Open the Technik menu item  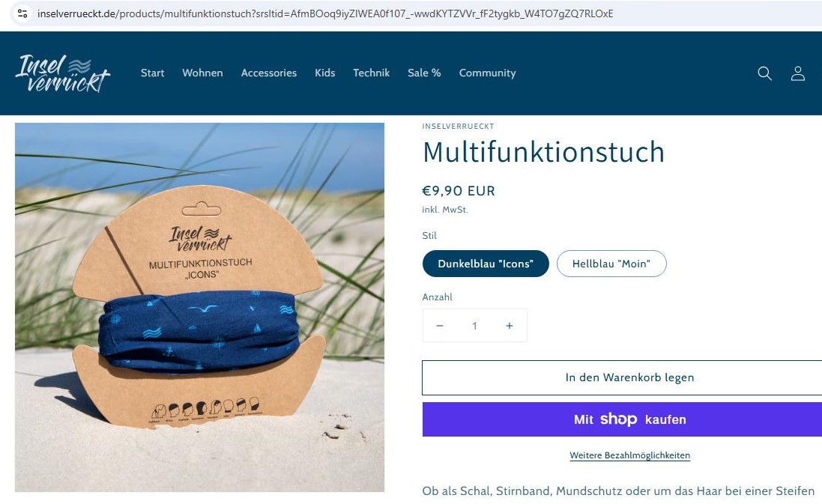tap(371, 73)
